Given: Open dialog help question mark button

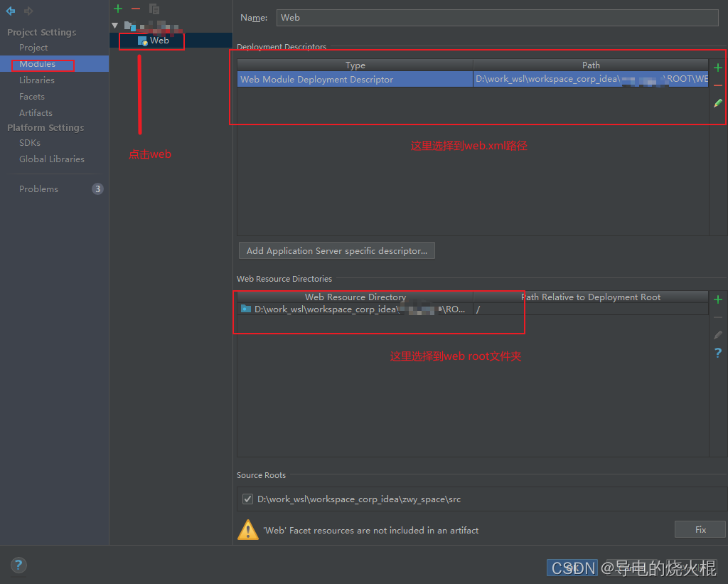Looking at the screenshot, I should [x=18, y=566].
